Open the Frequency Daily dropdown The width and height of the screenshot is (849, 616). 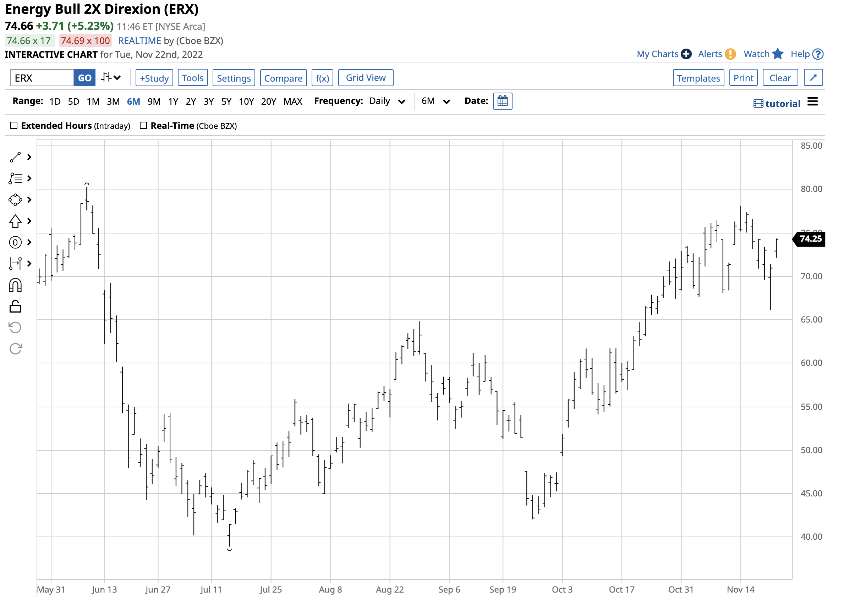[x=388, y=101]
